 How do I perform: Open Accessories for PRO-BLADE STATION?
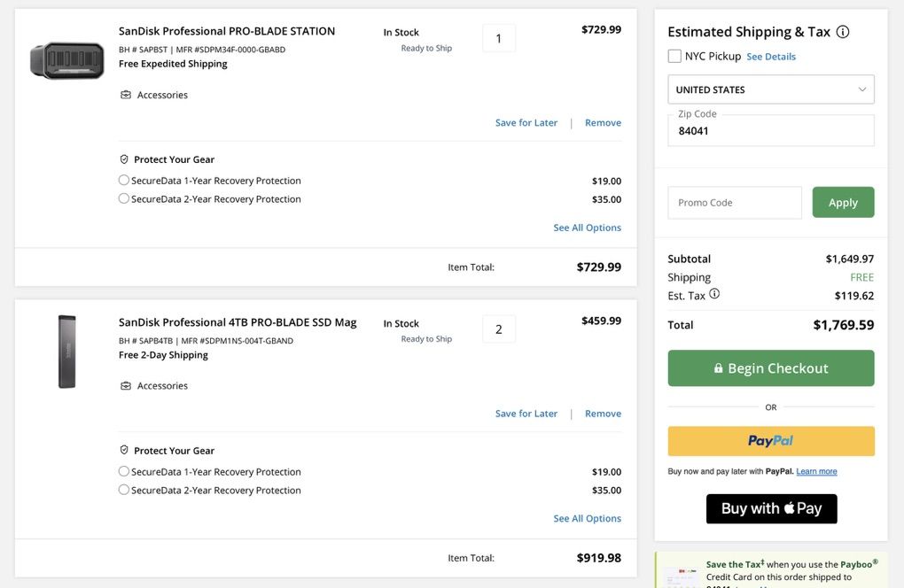pos(154,95)
